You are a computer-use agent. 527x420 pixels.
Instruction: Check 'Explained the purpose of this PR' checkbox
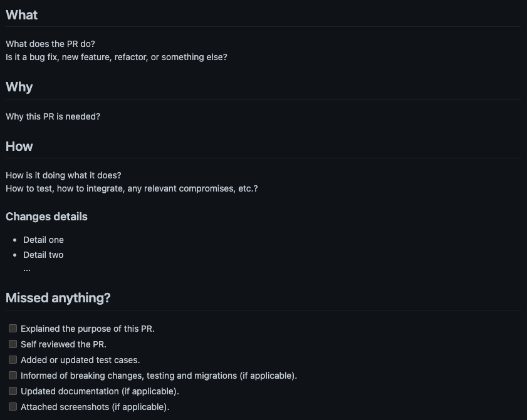[13, 329]
